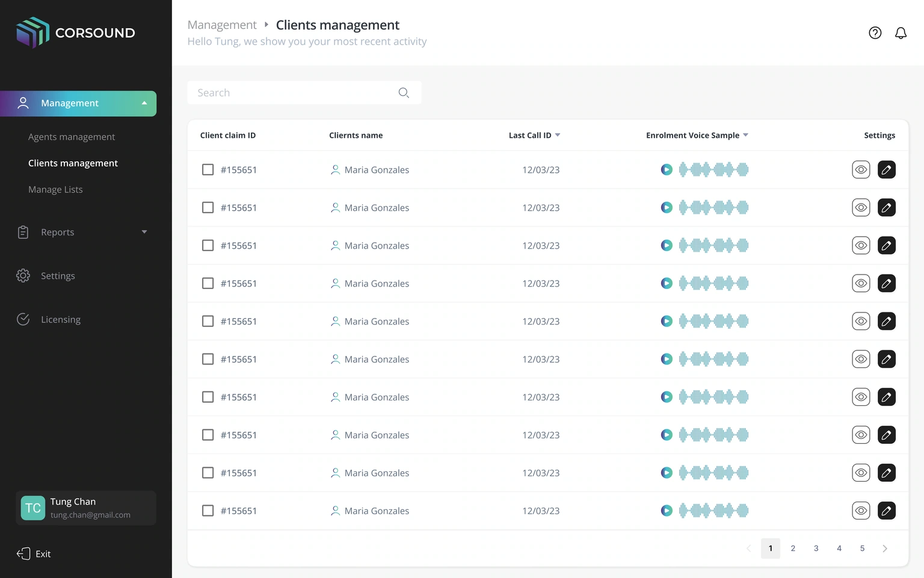This screenshot has width=924, height=578.
Task: Play voice sample in the last row
Action: tap(667, 511)
